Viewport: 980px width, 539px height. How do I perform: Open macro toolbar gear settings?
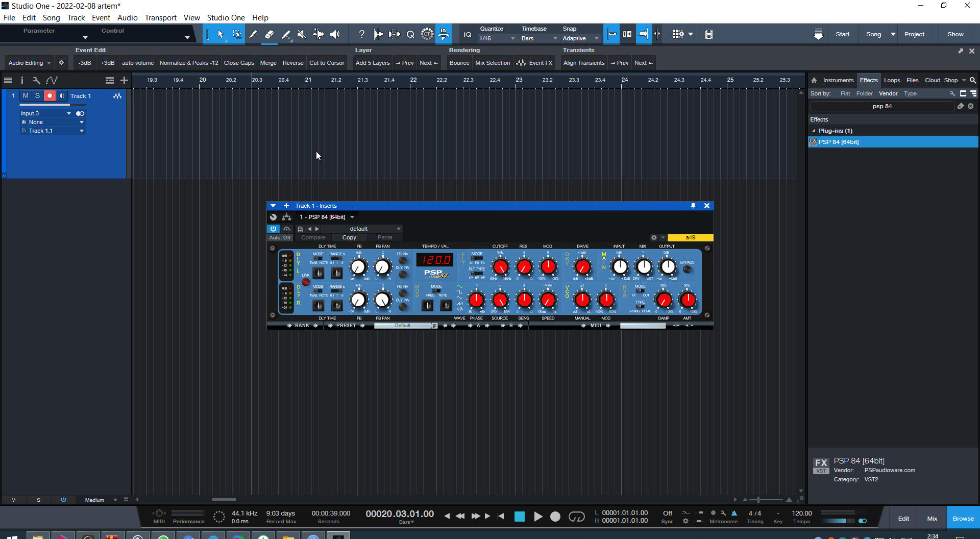(61, 63)
